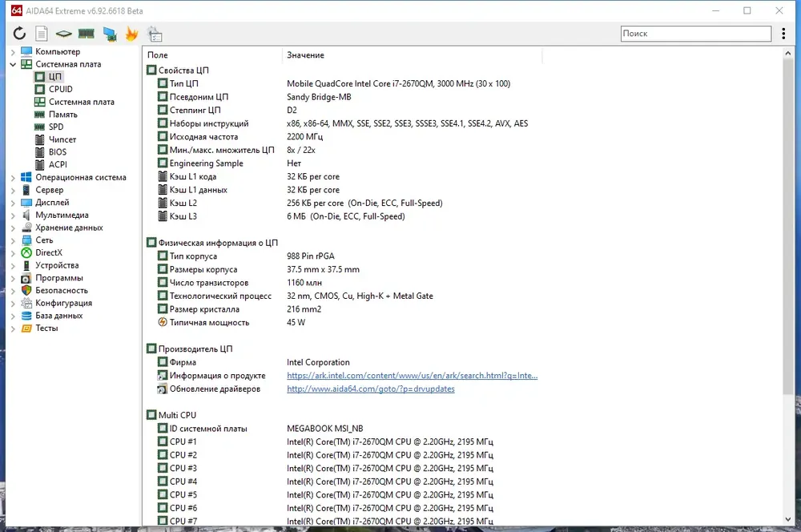The height and width of the screenshot is (532, 801).
Task: Open the aida64.com driver updates link
Action: tap(370, 389)
